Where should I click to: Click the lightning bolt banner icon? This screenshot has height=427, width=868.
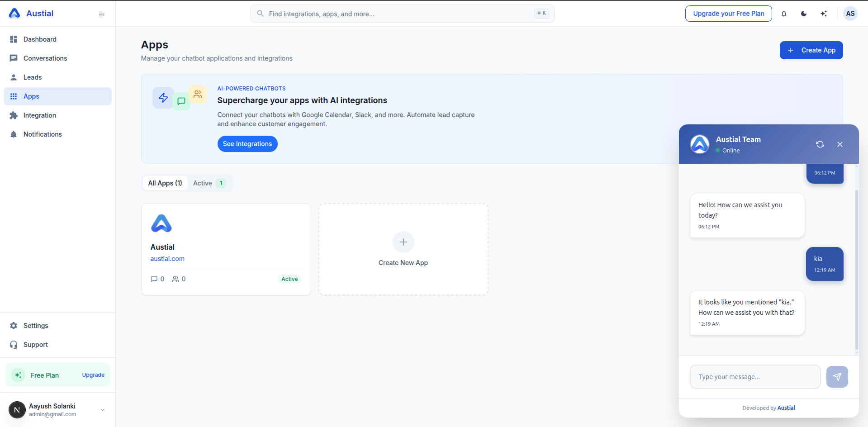point(163,97)
